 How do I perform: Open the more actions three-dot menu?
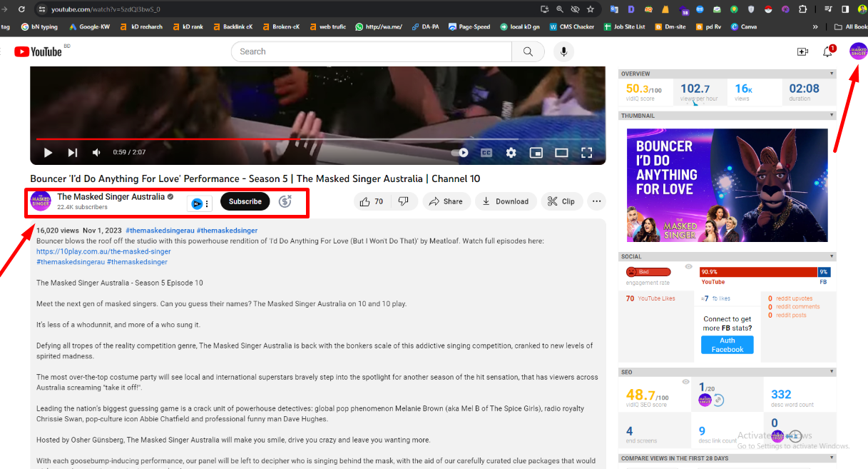596,201
